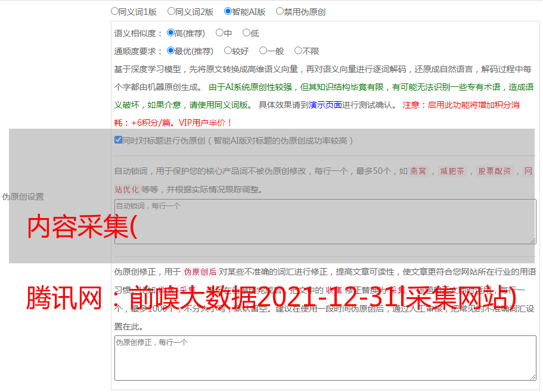543x392 pixels.
Task: Click the resize grip of 自动锁词 textarea
Action: pos(533,241)
